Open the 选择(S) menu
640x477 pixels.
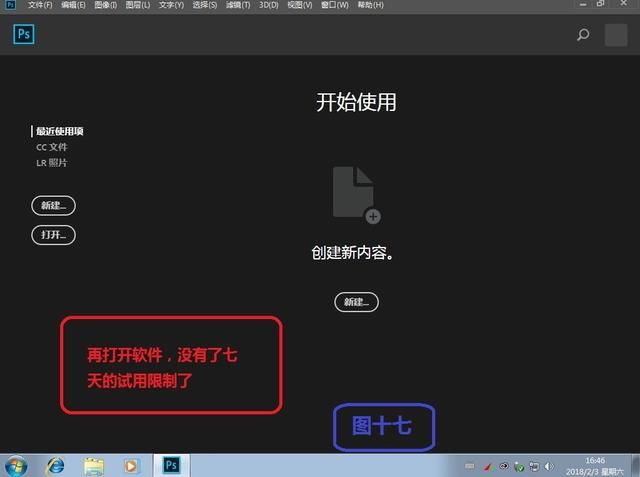coord(204,5)
